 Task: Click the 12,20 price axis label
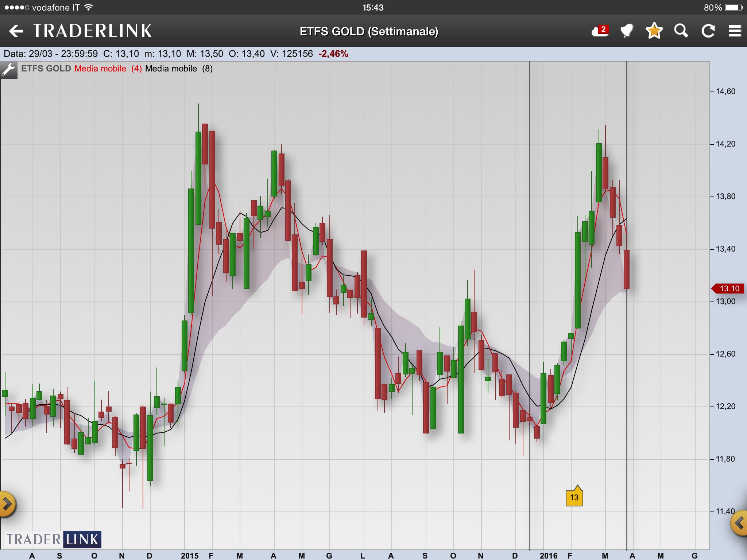pos(725,407)
